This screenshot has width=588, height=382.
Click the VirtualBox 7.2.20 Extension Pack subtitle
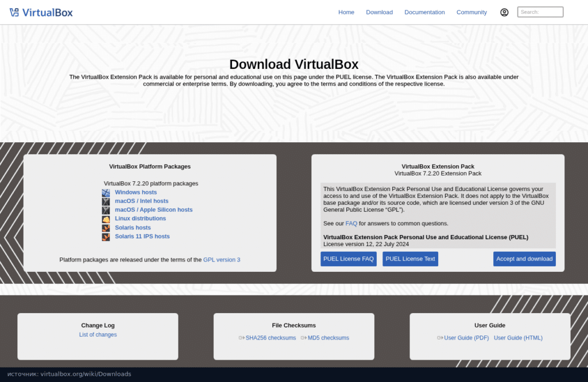pyautogui.click(x=438, y=173)
